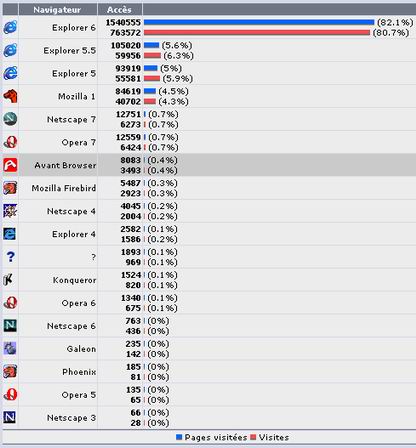Select the Explorer 4 icon

(10, 234)
